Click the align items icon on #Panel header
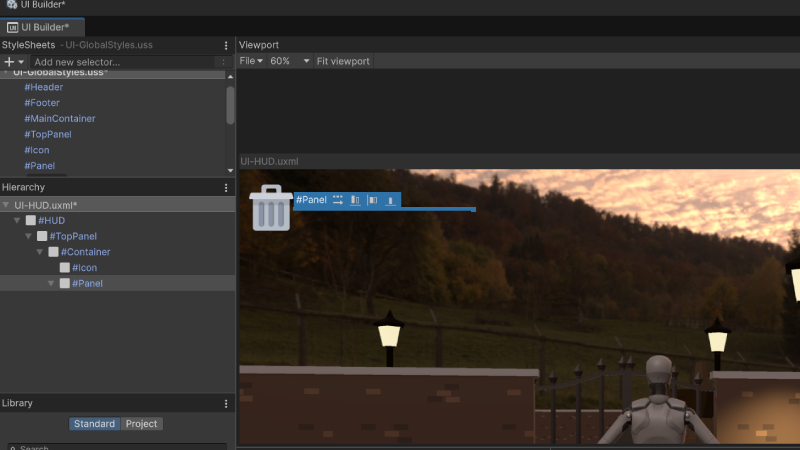 [x=355, y=200]
